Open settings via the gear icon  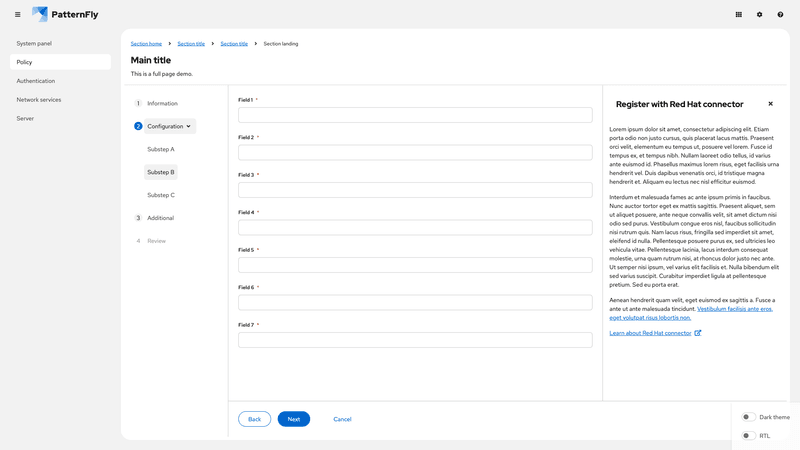coord(759,14)
